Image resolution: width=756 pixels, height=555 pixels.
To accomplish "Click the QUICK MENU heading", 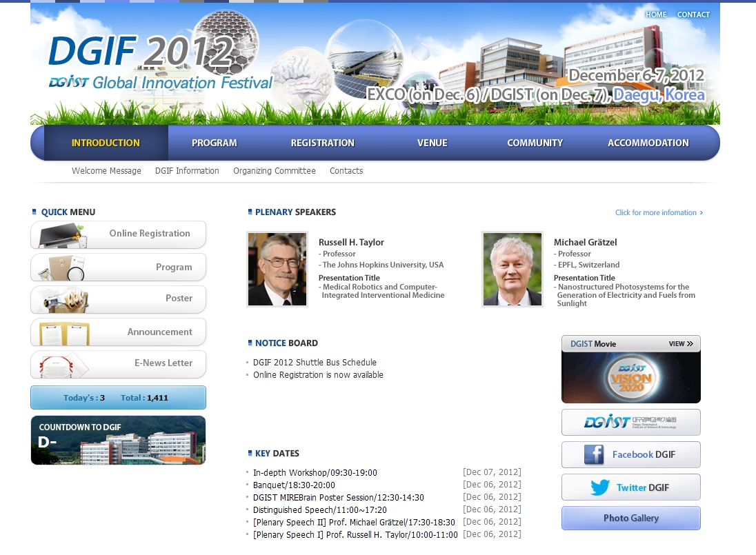I will pos(68,212).
